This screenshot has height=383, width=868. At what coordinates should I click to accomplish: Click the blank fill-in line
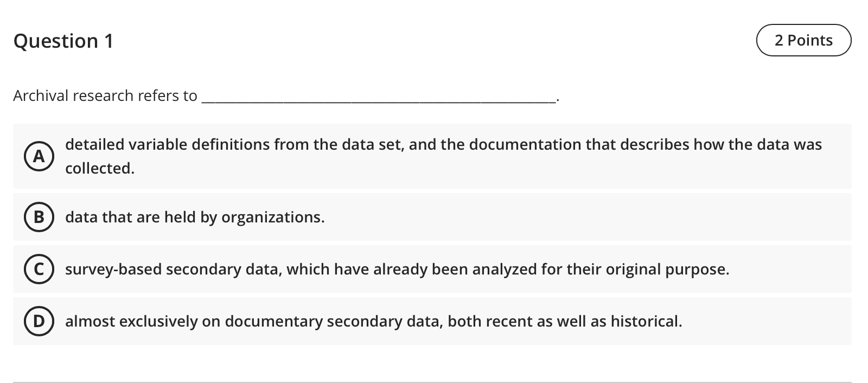(x=378, y=98)
